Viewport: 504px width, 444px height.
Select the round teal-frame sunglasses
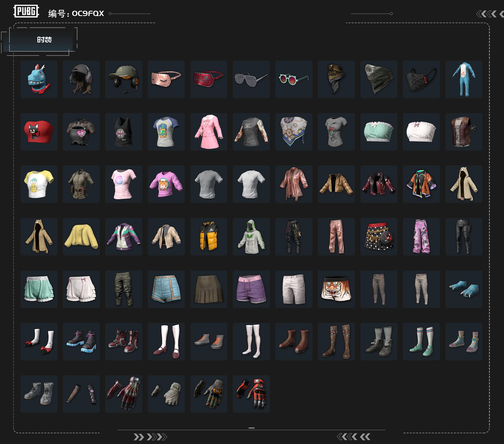294,79
